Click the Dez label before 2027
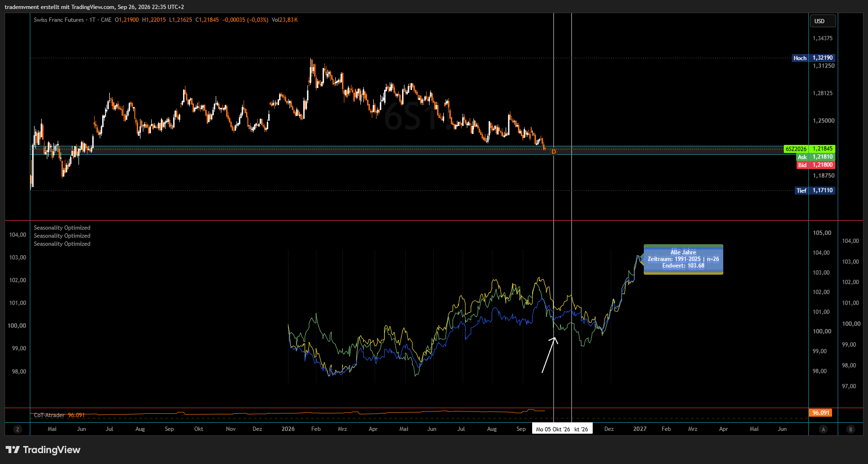868x464 pixels. 609,429
